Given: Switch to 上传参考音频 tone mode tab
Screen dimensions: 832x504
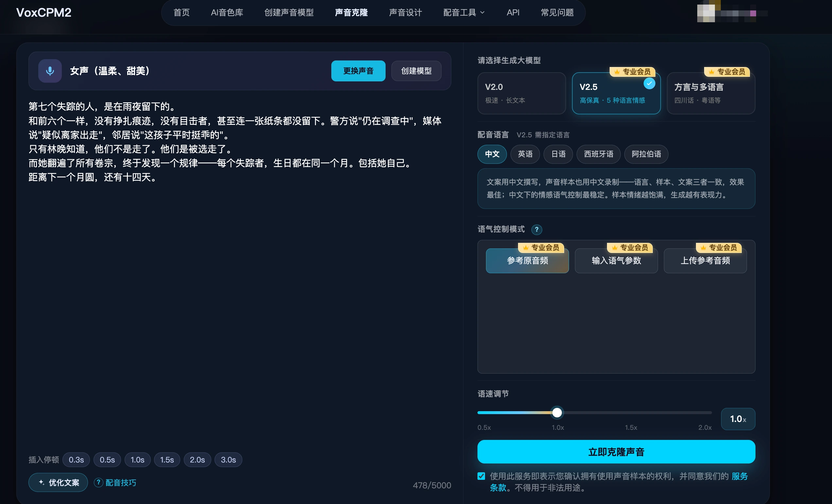Looking at the screenshot, I should [x=705, y=260].
